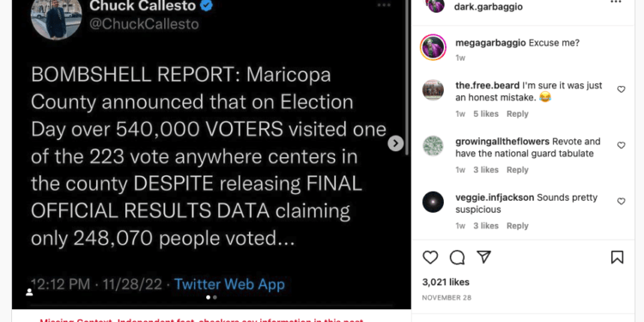Go to next slide arrow
Image resolution: width=644 pixels, height=322 pixels.
click(x=396, y=143)
